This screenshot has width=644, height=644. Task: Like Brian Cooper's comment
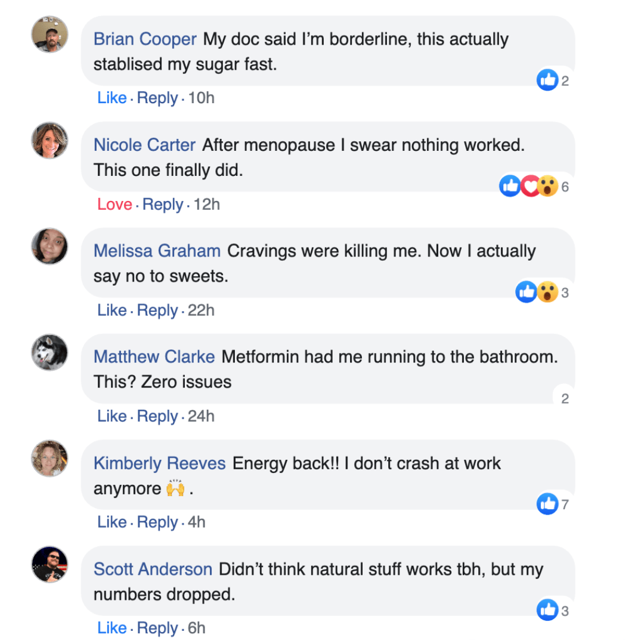(112, 98)
